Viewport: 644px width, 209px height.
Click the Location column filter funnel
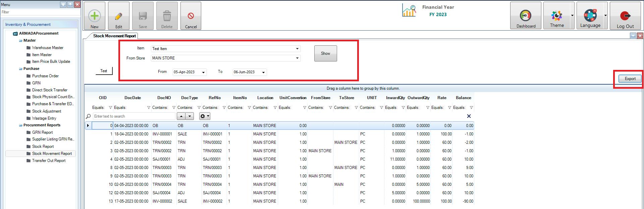[275, 108]
